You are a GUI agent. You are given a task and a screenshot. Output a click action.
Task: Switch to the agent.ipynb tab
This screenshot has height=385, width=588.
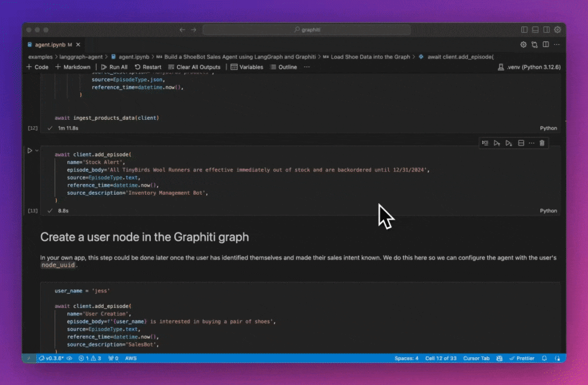point(51,44)
